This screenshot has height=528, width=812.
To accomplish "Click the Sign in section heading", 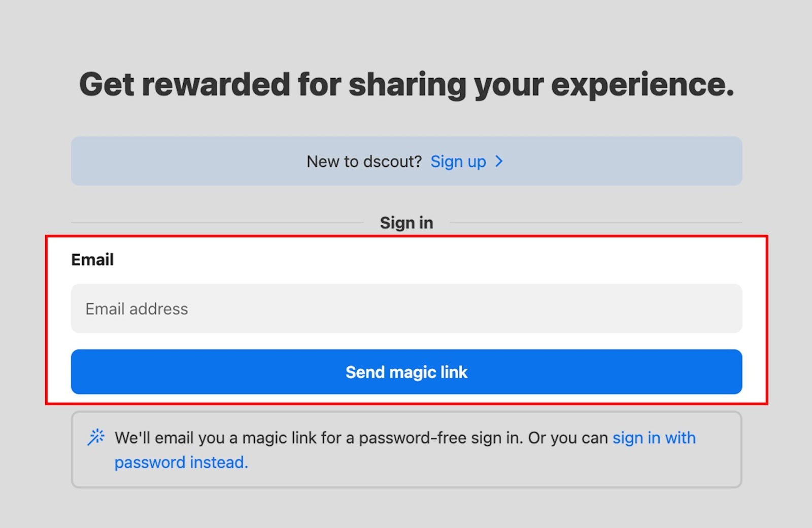I will (x=406, y=223).
